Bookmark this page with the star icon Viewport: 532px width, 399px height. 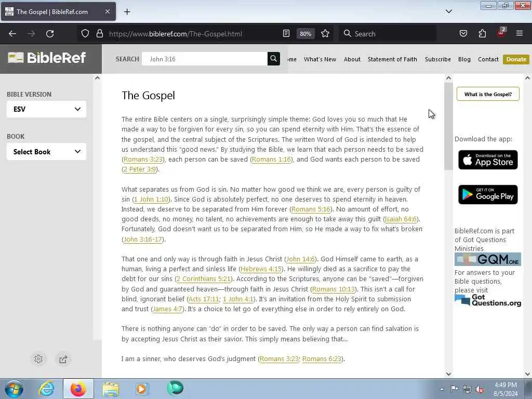(325, 34)
